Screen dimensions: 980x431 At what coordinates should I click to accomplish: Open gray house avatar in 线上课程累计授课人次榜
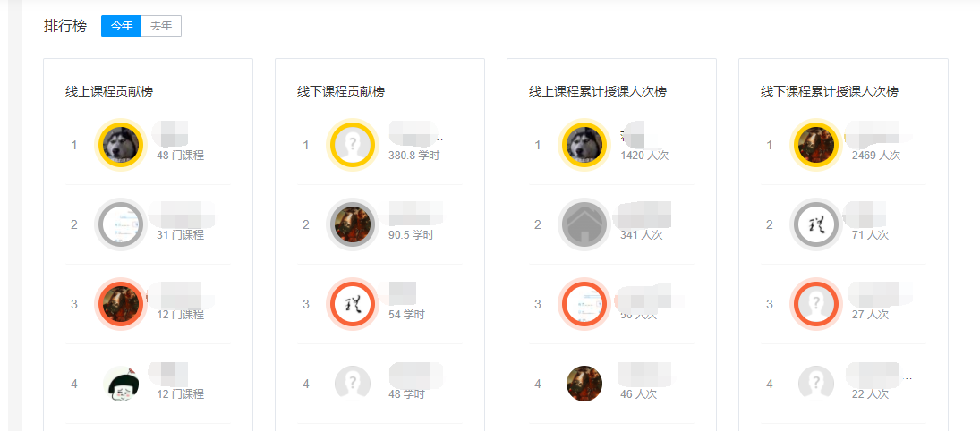click(x=584, y=224)
